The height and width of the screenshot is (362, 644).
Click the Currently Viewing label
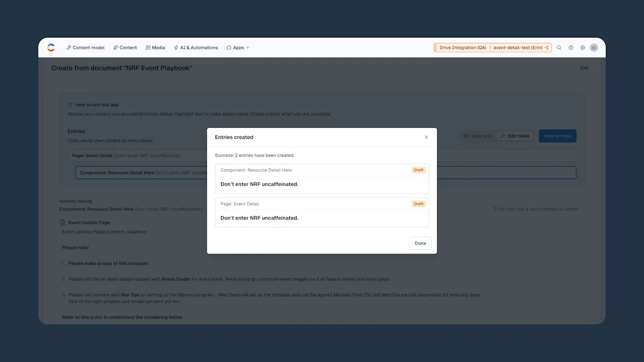pos(76,201)
